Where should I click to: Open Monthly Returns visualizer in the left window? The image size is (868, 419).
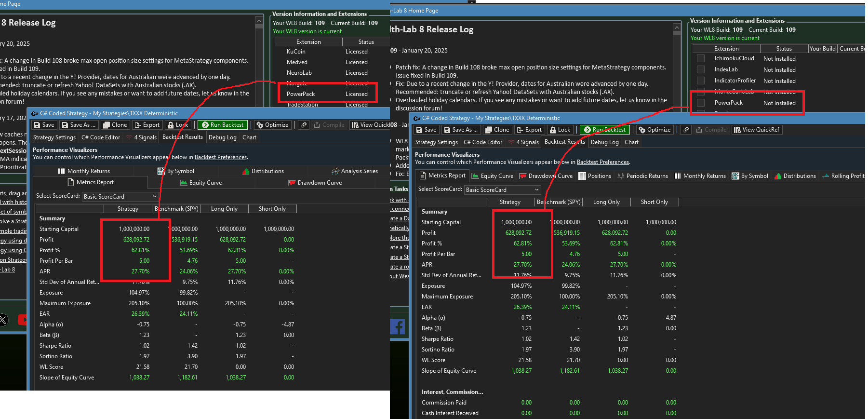tap(84, 171)
